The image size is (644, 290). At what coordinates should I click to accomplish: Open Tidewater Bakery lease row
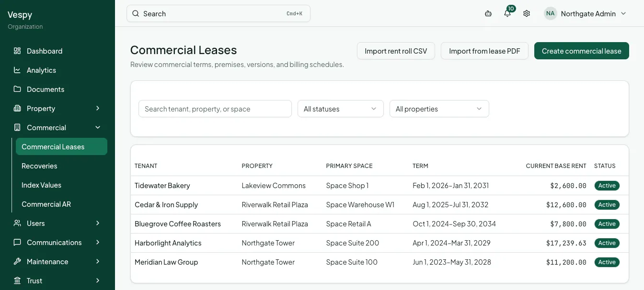(379, 185)
